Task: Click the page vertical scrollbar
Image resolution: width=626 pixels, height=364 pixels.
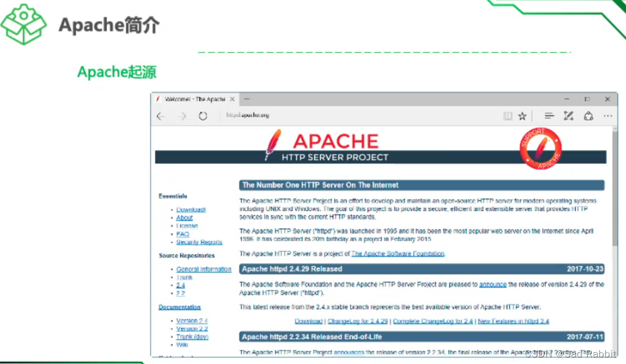Action: 614,188
